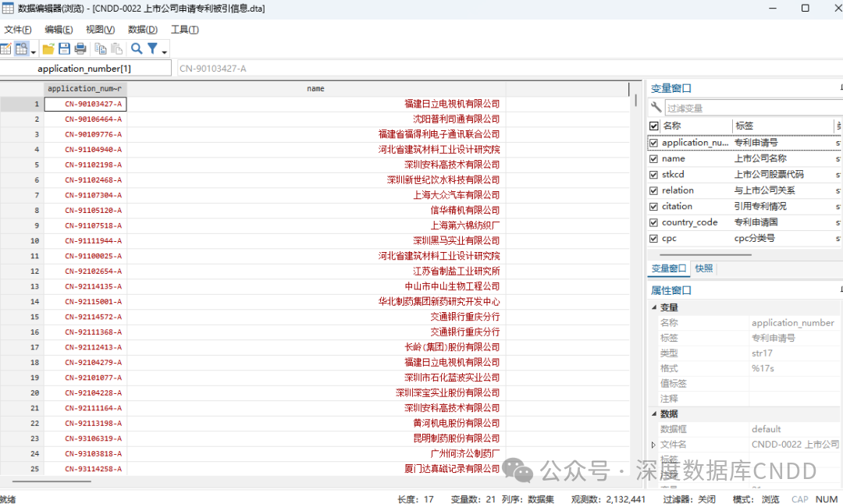Click the magnifier search icon

pyautogui.click(x=137, y=49)
